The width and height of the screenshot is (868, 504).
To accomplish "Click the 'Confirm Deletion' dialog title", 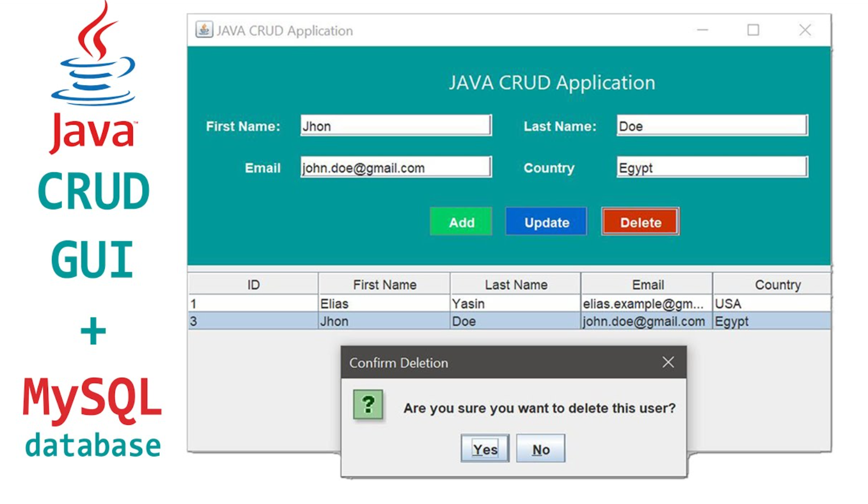I will pos(399,362).
